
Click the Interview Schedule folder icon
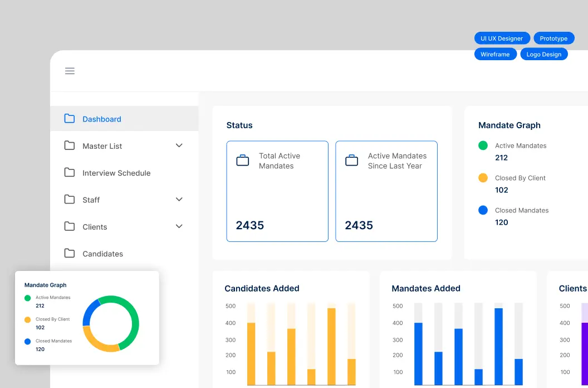pyautogui.click(x=70, y=173)
